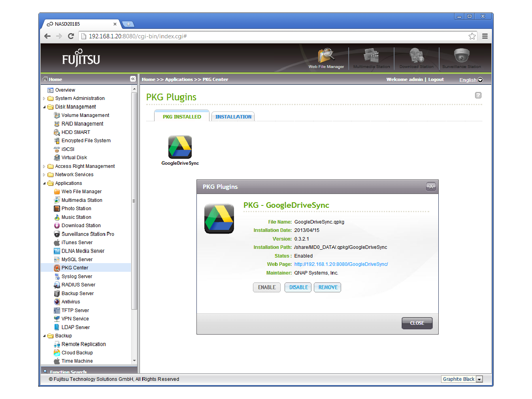Click the Cloud Backup icon
The image size is (532, 399).
tap(57, 353)
